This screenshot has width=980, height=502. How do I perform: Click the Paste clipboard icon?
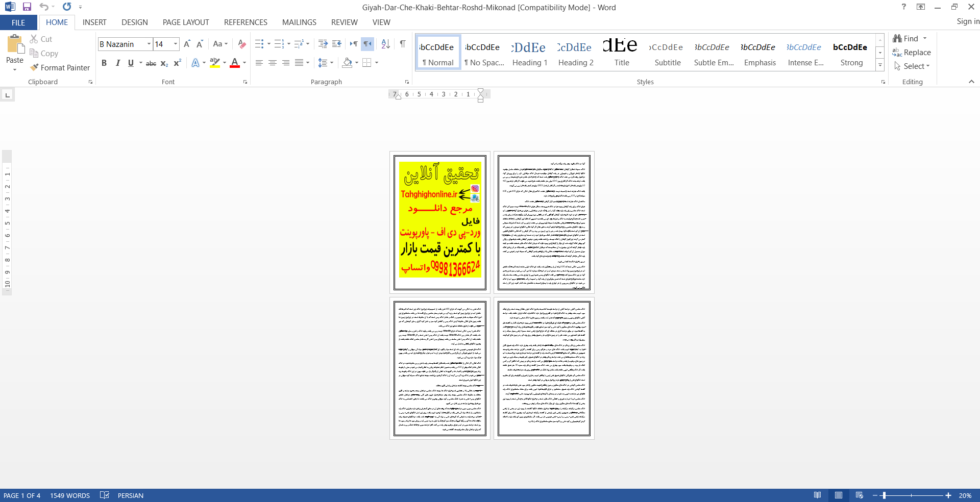click(x=15, y=44)
